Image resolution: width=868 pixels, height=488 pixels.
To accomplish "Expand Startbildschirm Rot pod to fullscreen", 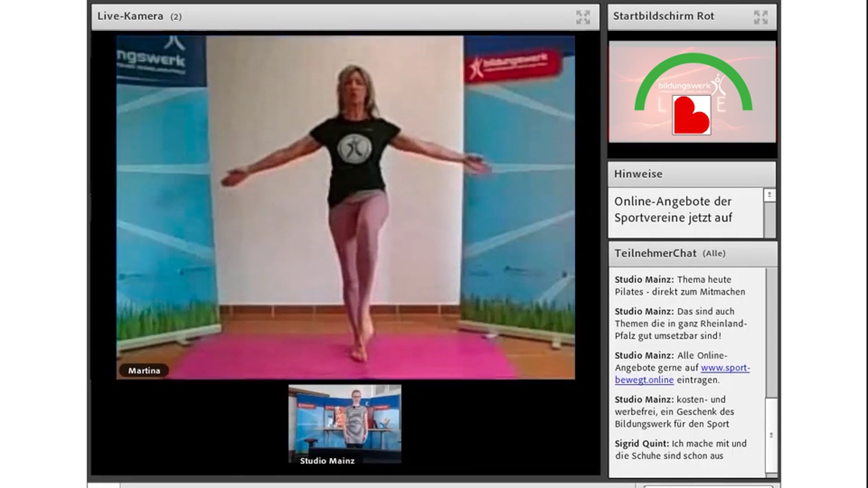I will coord(761,17).
